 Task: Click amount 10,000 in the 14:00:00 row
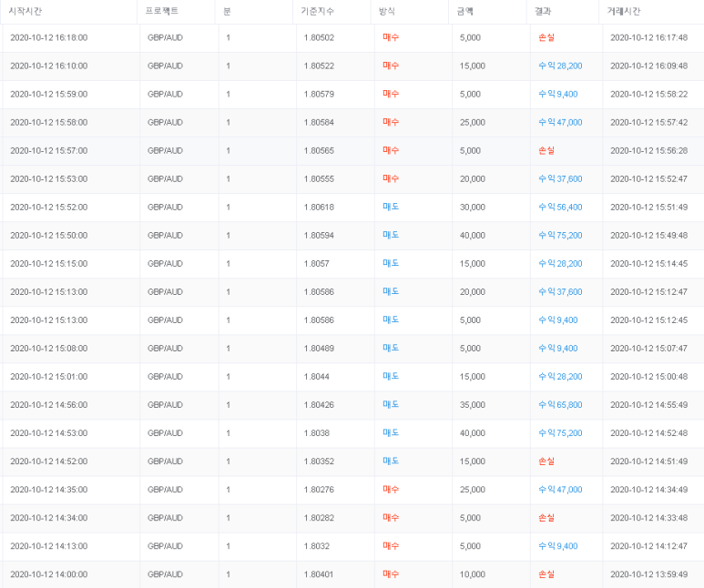(x=473, y=574)
